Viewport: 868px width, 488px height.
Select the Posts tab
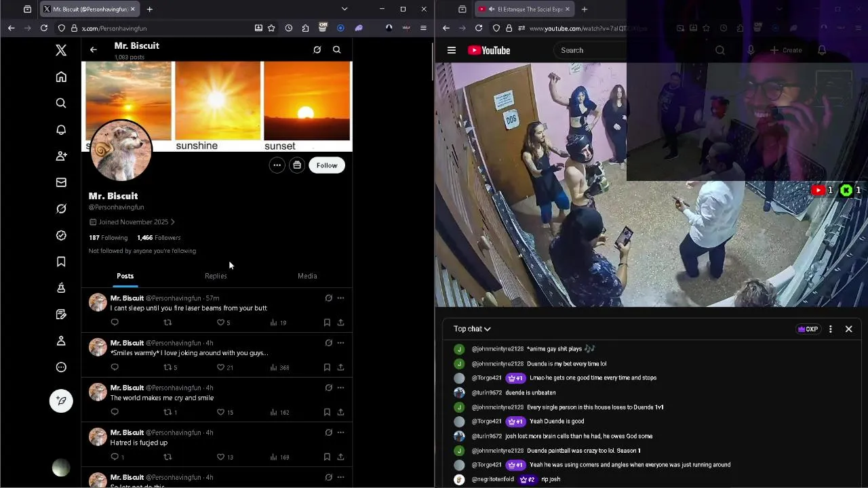click(125, 276)
